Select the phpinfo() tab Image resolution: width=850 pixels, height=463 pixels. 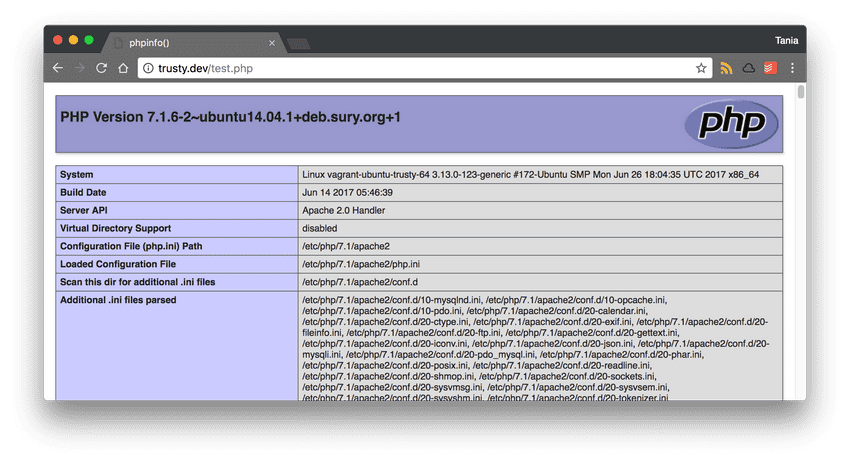pos(194,43)
